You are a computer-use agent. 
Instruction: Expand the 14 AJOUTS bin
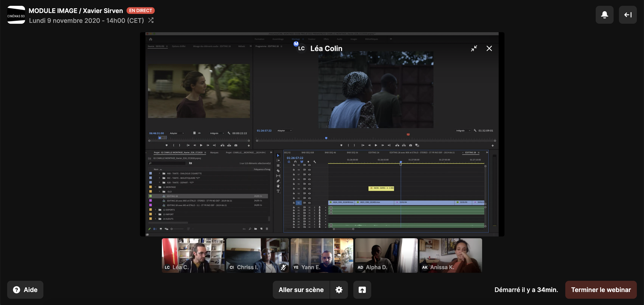(155, 219)
